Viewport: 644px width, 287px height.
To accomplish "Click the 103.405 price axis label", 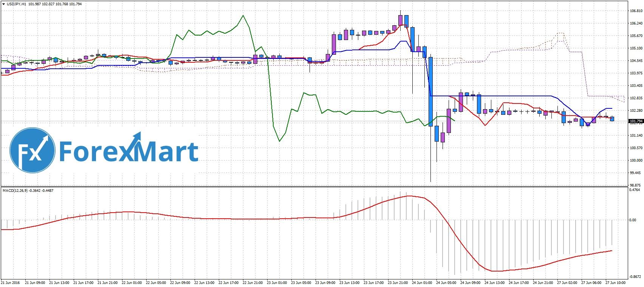I will pyautogui.click(x=636, y=86).
